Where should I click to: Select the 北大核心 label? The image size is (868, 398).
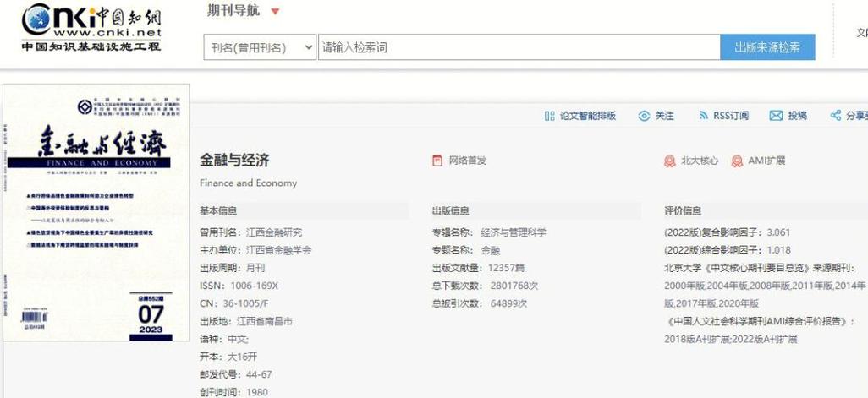pos(699,161)
